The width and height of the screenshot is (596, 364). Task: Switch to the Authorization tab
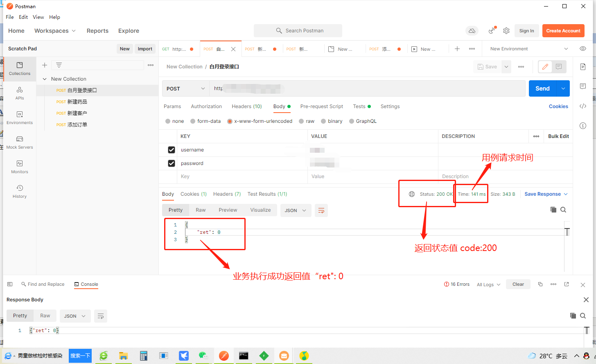point(206,106)
